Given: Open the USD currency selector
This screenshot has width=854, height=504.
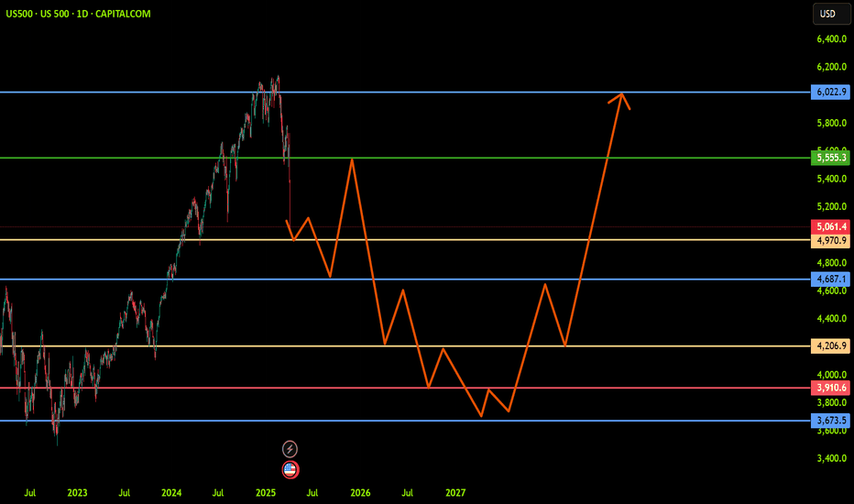Looking at the screenshot, I should click(831, 14).
